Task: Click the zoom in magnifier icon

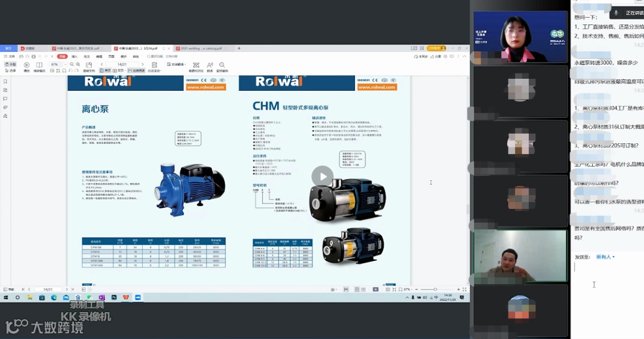Action: click(78, 64)
